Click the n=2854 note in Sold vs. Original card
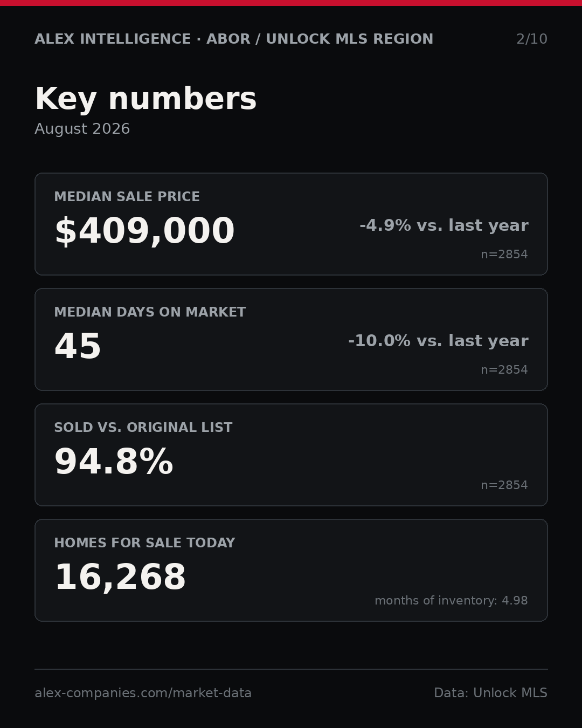Viewport: 582px width, 728px height. click(504, 485)
